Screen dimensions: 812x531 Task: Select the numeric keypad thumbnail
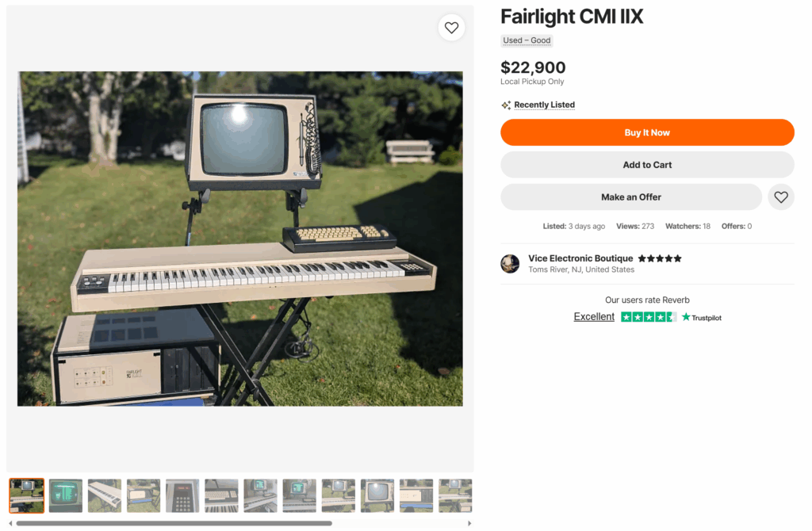(x=182, y=496)
